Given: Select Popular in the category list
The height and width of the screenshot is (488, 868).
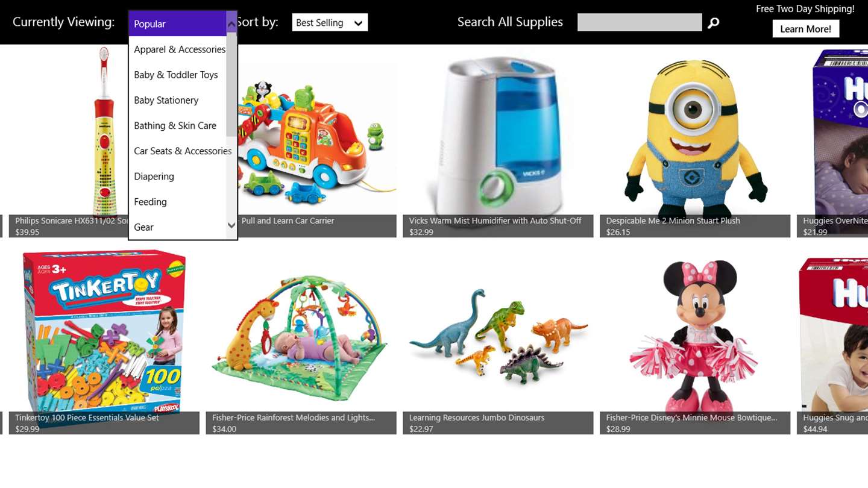Looking at the screenshot, I should tap(177, 24).
